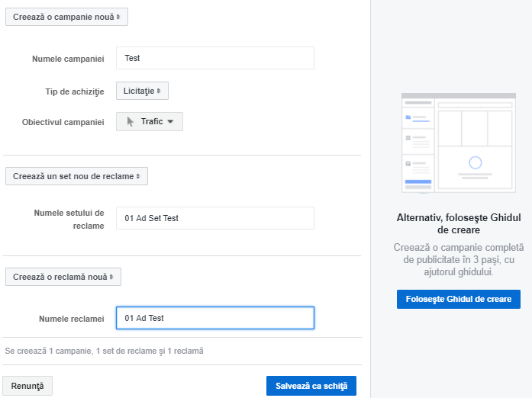This screenshot has width=532, height=398.
Task: Open the 'Creează o reclamă nouă' dropdown
Action: (x=63, y=277)
